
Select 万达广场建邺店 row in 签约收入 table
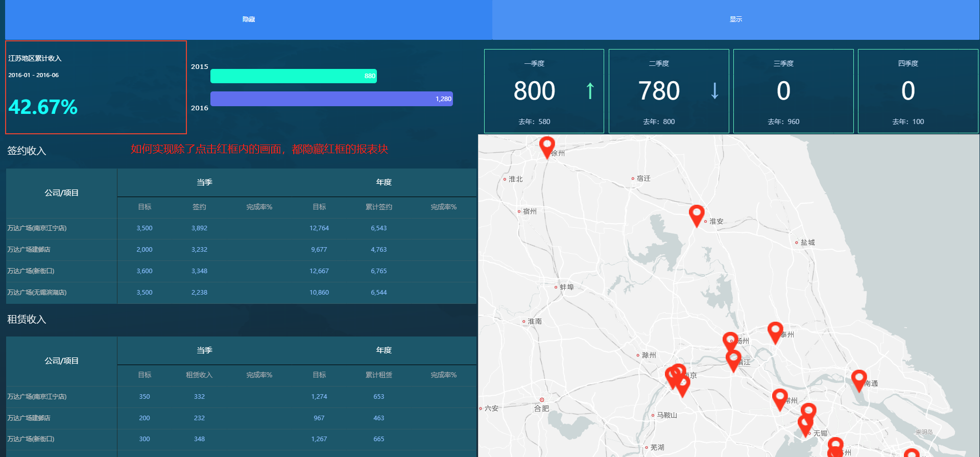pyautogui.click(x=241, y=250)
